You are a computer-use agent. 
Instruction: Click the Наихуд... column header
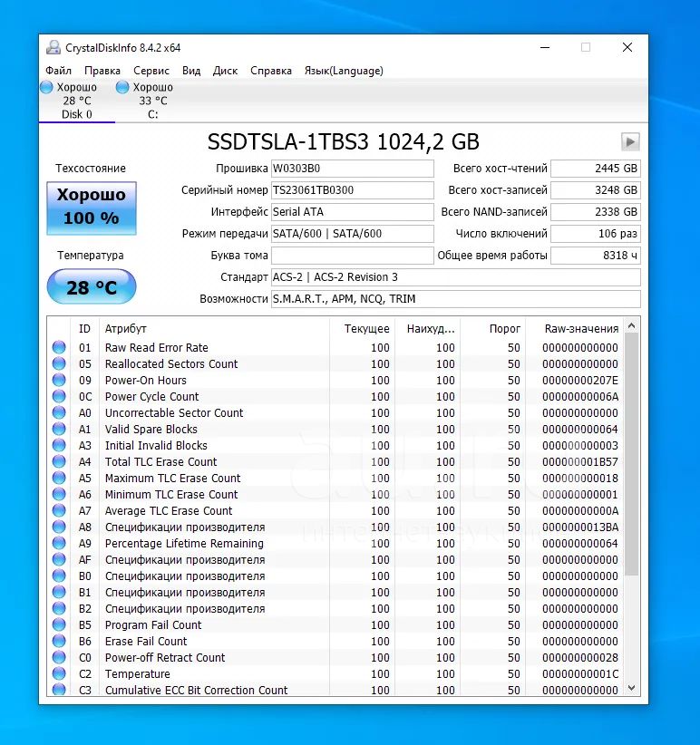pos(427,328)
